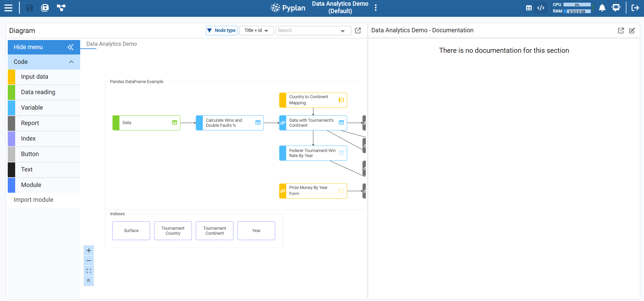Click the logout icon
Screen dimensions: 644x301
635,8
